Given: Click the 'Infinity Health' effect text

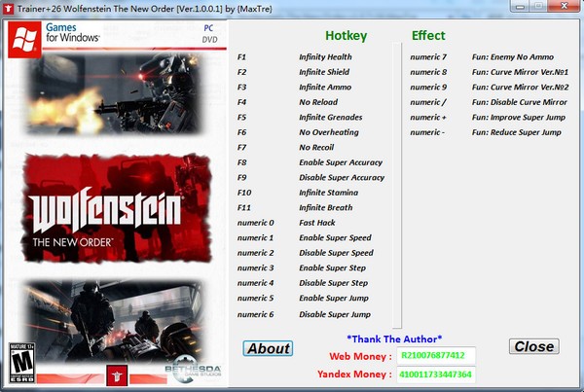Looking at the screenshot, I should [x=325, y=57].
